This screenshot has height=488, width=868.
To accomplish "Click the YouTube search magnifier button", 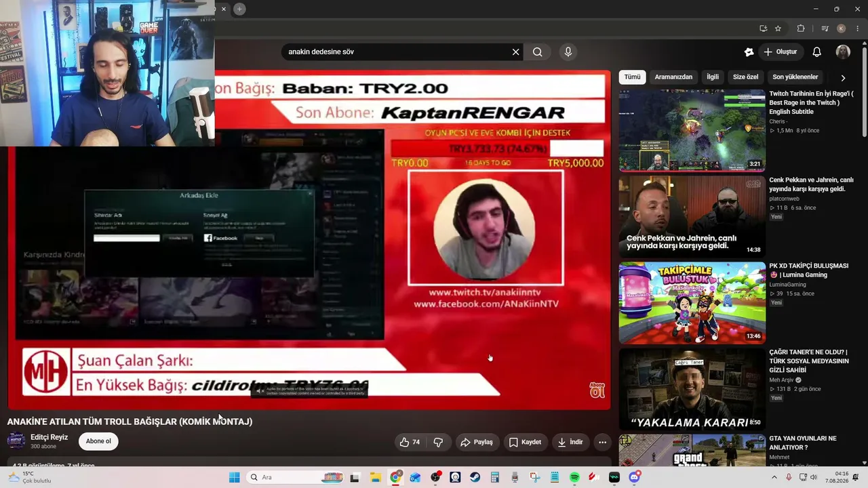I will click(x=537, y=52).
